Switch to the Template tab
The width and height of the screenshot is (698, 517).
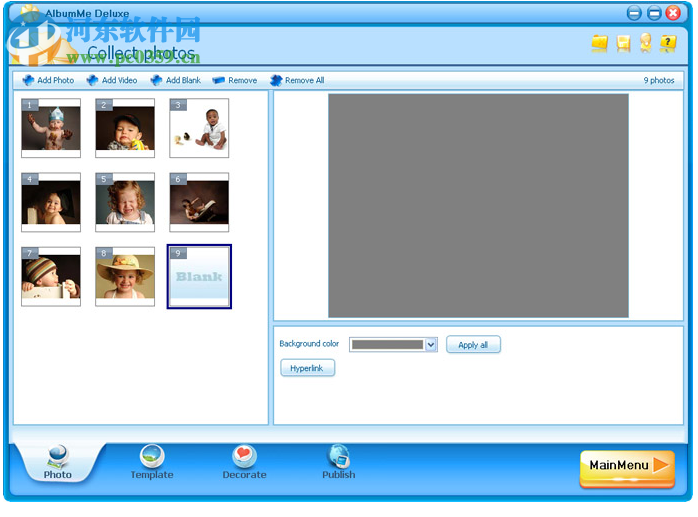[x=152, y=463]
